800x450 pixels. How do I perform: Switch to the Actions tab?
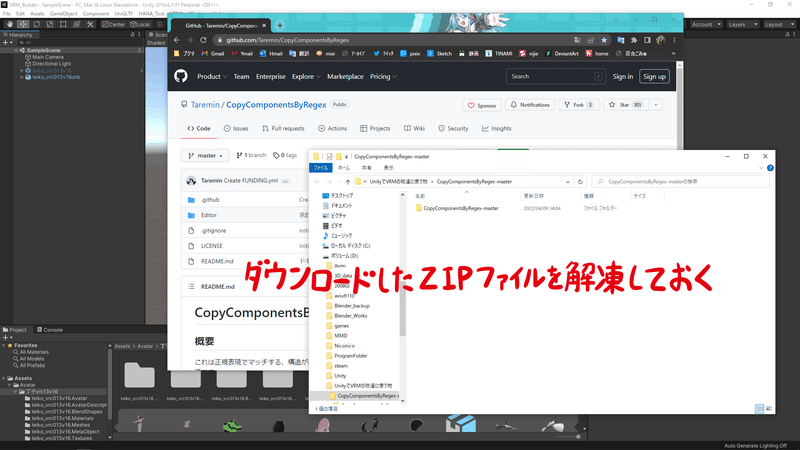[332, 129]
